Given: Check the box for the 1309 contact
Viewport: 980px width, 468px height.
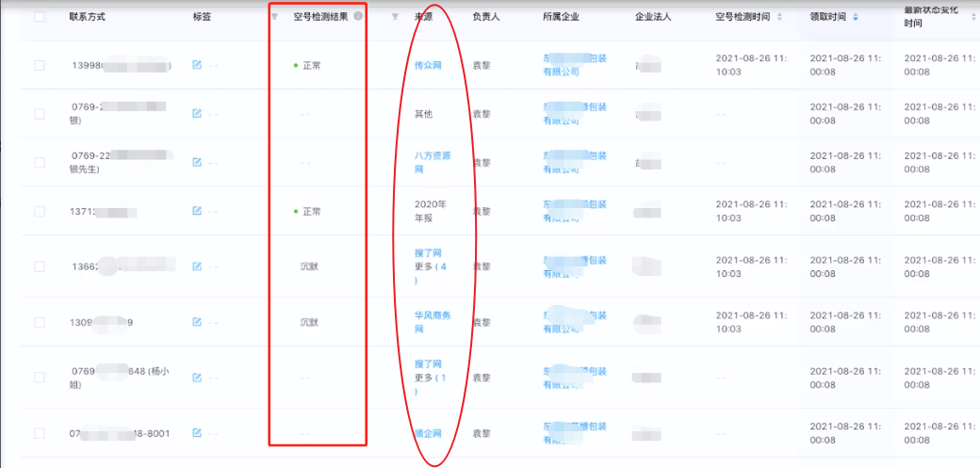Looking at the screenshot, I should [40, 322].
